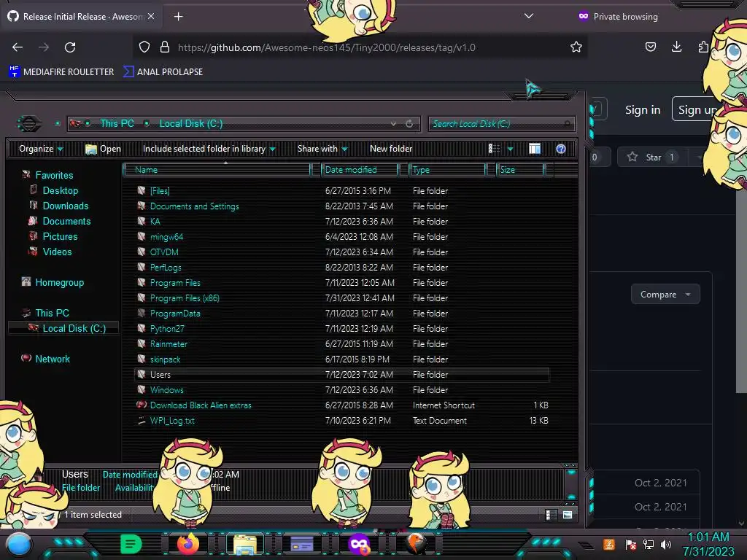The height and width of the screenshot is (560, 747).
Task: Bookmark this page with the star icon
Action: pos(576,47)
